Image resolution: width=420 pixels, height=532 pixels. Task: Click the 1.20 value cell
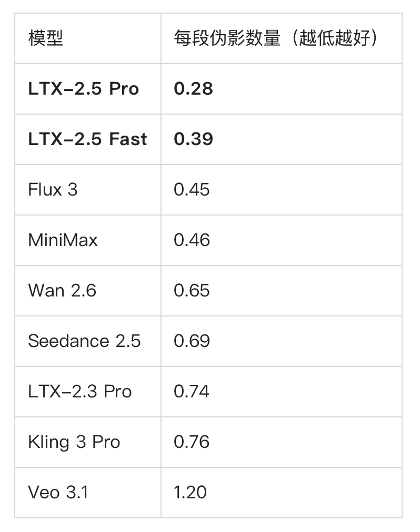tap(282, 493)
